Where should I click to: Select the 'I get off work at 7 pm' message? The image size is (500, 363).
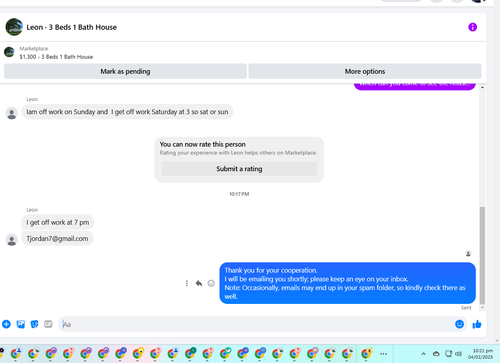coord(58,222)
